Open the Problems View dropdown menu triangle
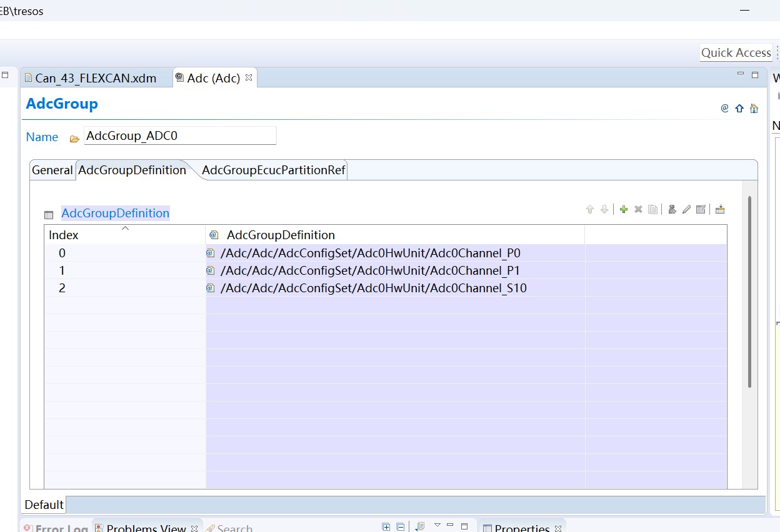780x532 pixels. pos(437,526)
